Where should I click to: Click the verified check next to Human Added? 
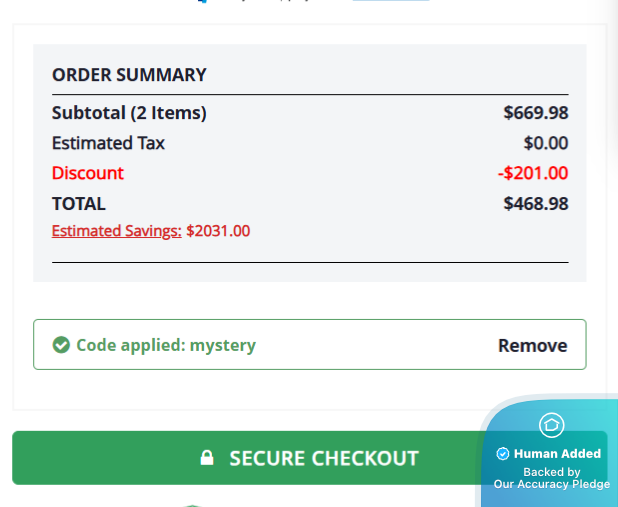pos(503,454)
